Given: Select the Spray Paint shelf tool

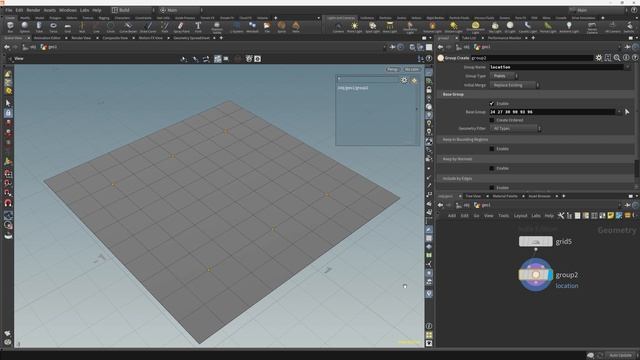Looking at the screenshot, I should [181, 27].
